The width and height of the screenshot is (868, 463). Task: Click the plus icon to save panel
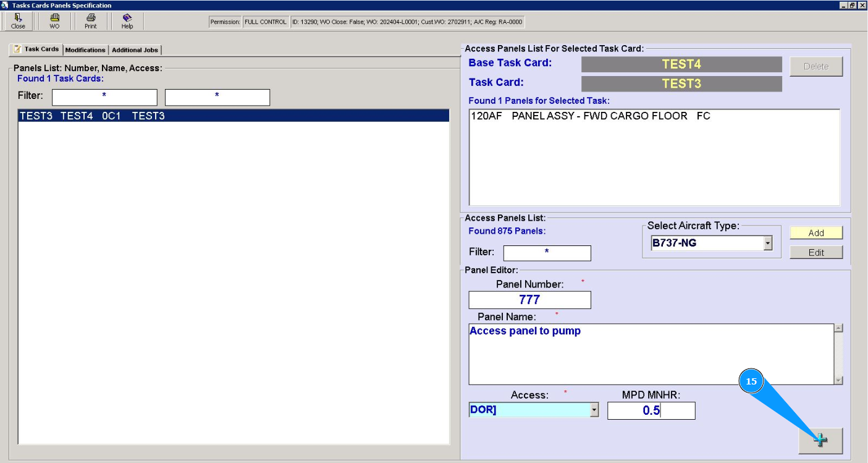[x=820, y=440]
